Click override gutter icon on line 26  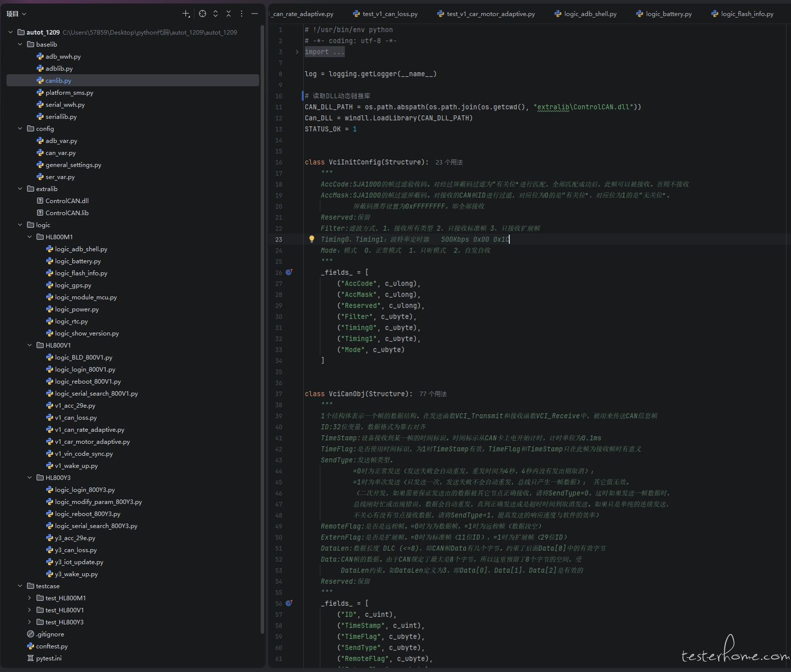[289, 272]
